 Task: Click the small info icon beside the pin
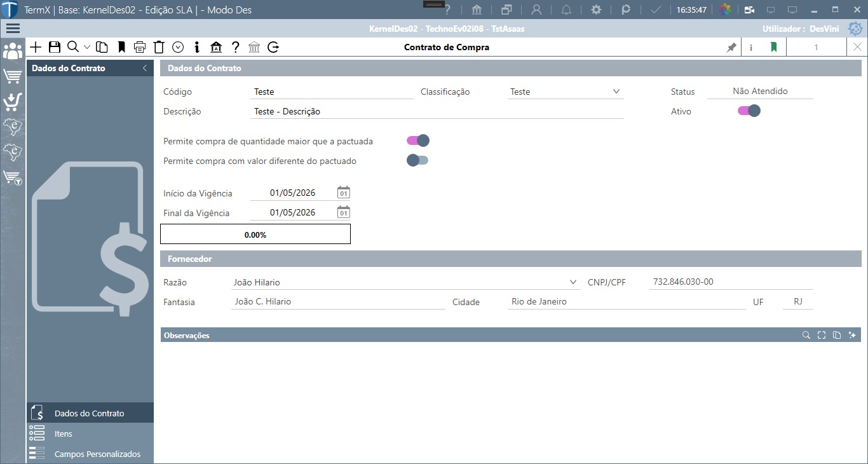pyautogui.click(x=752, y=47)
